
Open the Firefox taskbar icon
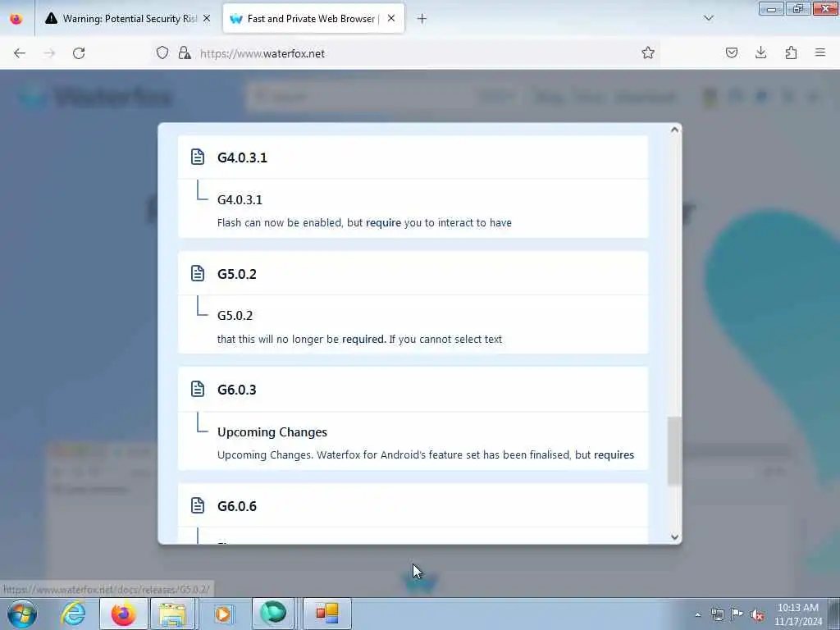tap(123, 614)
